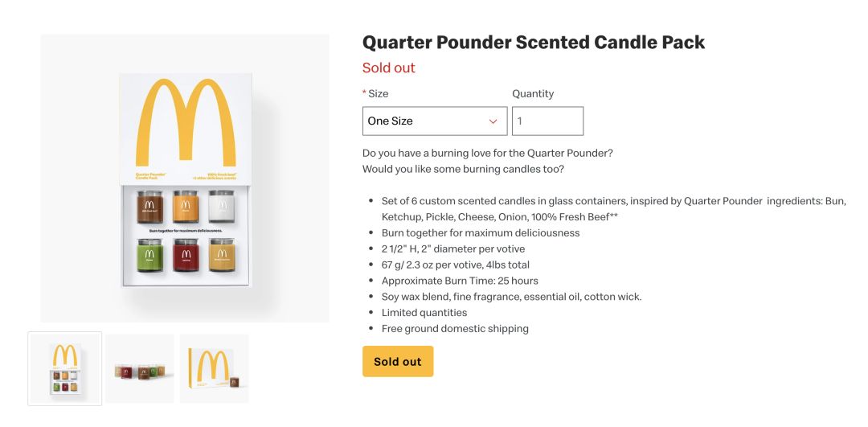Focus the Quantity input field
Viewport: 868px width, 427px height.
[547, 121]
